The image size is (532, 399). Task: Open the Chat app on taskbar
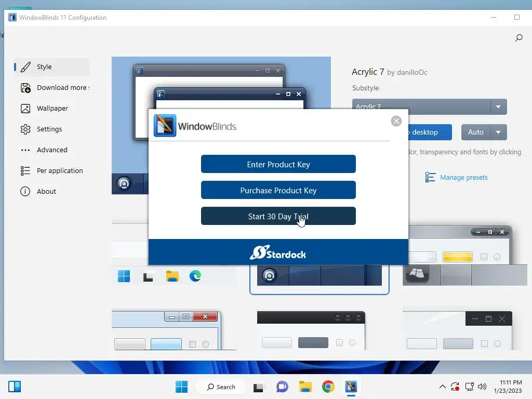282,387
